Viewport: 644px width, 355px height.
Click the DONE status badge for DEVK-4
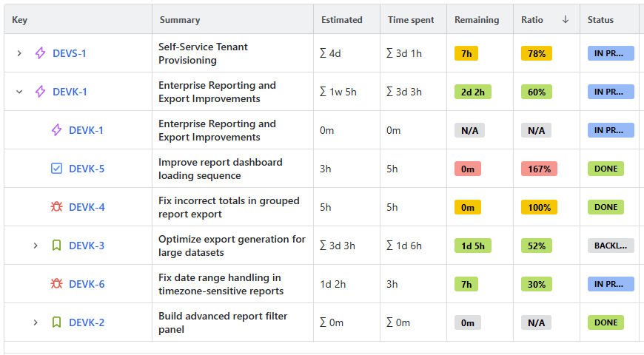(x=606, y=207)
